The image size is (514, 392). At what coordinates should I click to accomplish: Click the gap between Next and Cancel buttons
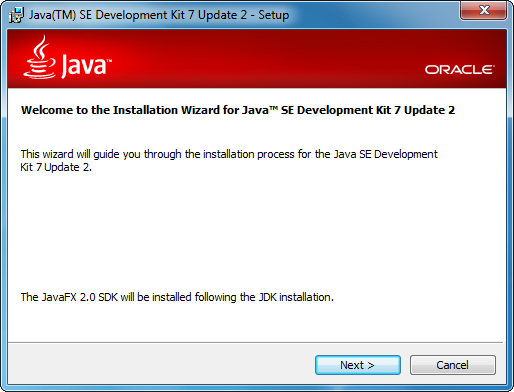click(405, 365)
